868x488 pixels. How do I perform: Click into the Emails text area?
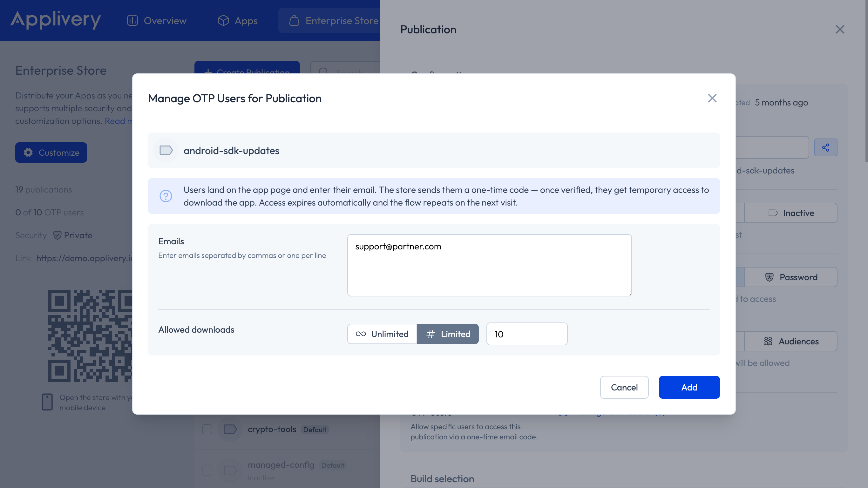(x=489, y=265)
